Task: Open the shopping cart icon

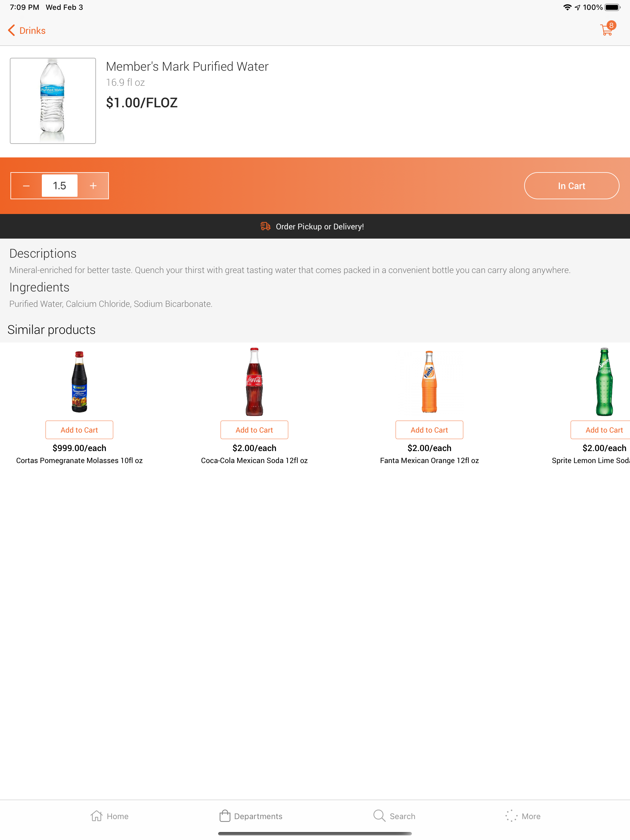Action: (x=607, y=30)
